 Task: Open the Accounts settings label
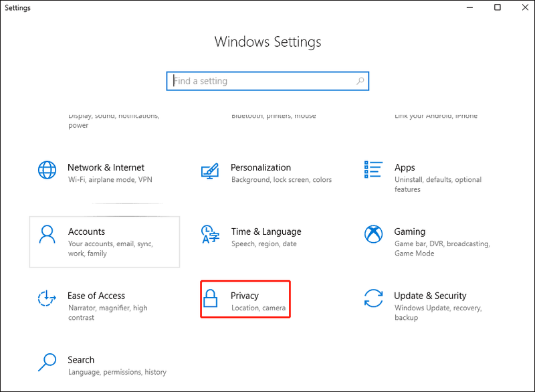(86, 231)
